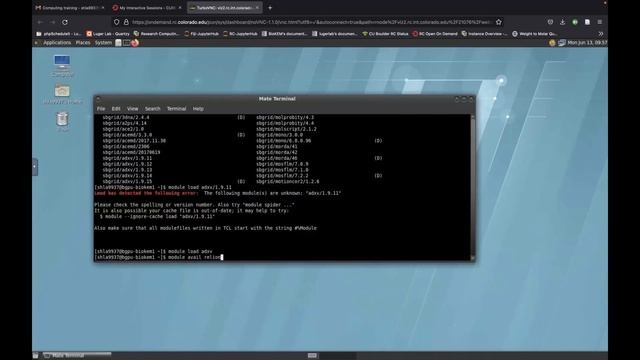
Task: Click the 'sbgrid/molprobity/4.4' module entry
Action: (x=285, y=123)
